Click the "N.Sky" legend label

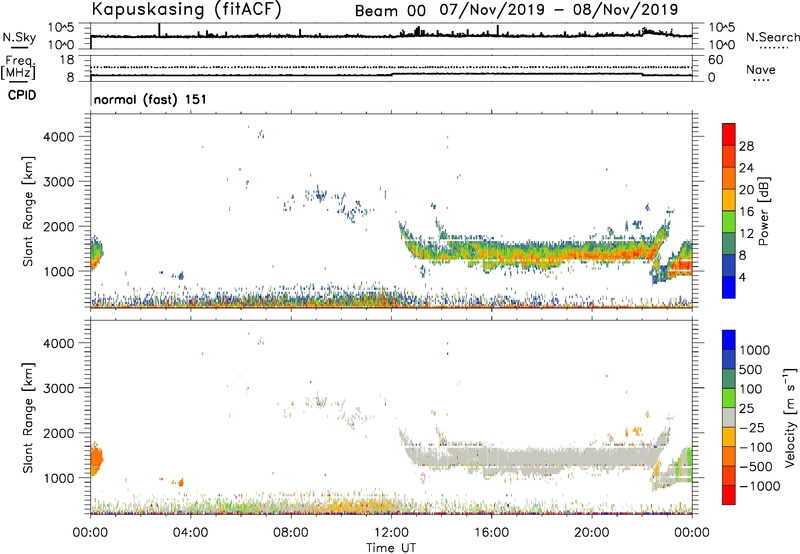point(19,37)
